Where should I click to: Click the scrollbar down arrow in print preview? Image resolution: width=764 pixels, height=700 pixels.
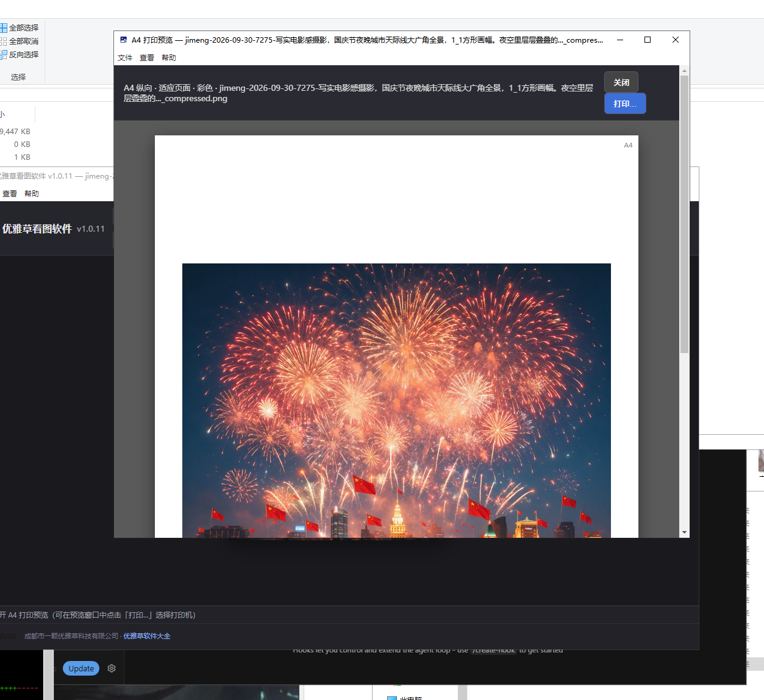[x=684, y=532]
